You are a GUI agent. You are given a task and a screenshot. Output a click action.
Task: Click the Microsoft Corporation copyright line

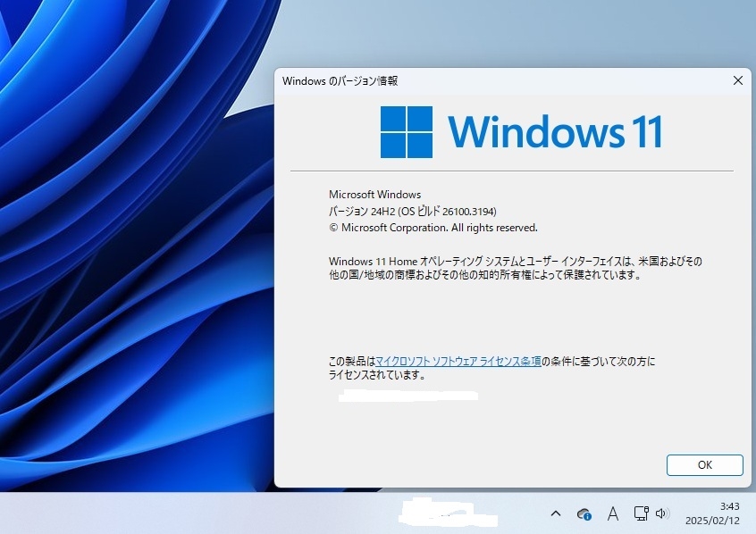(x=433, y=228)
